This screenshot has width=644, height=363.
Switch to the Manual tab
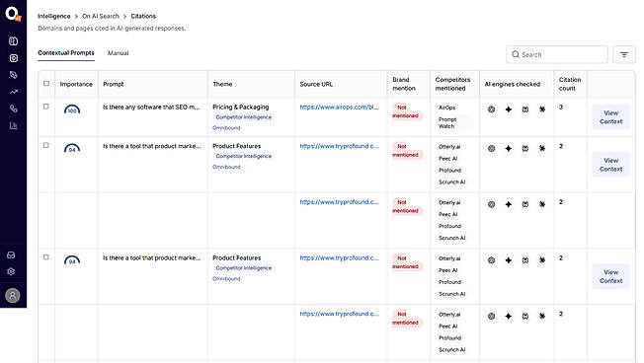[x=118, y=53]
